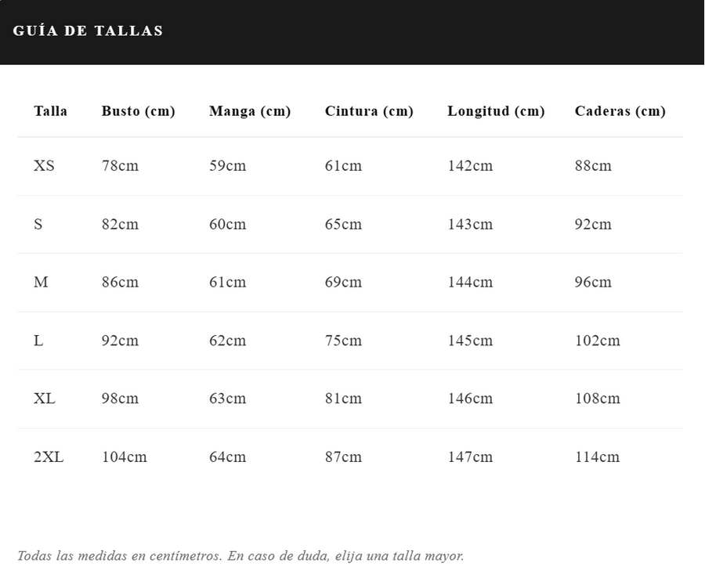The image size is (705, 588).
Task: Click the Cintura (cm) column header
Action: 369,111
